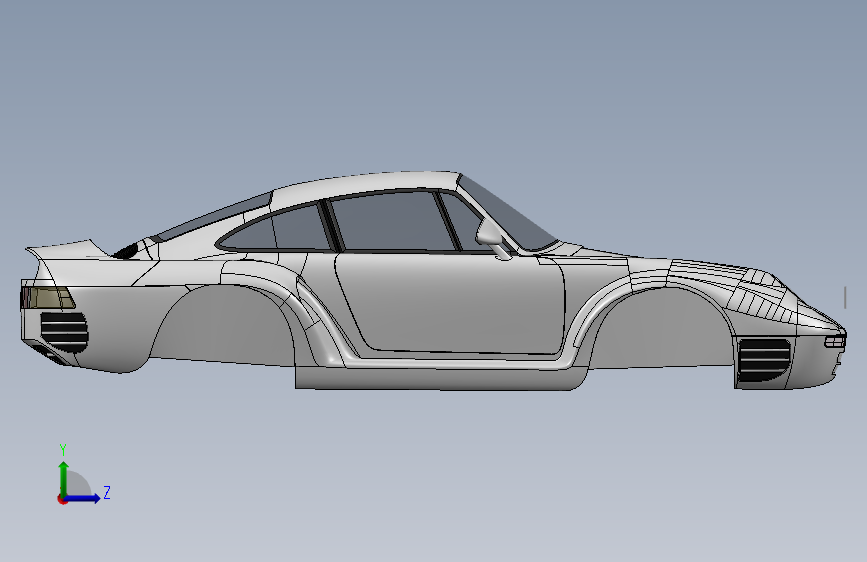Select the windshield glass surface

tap(506, 215)
